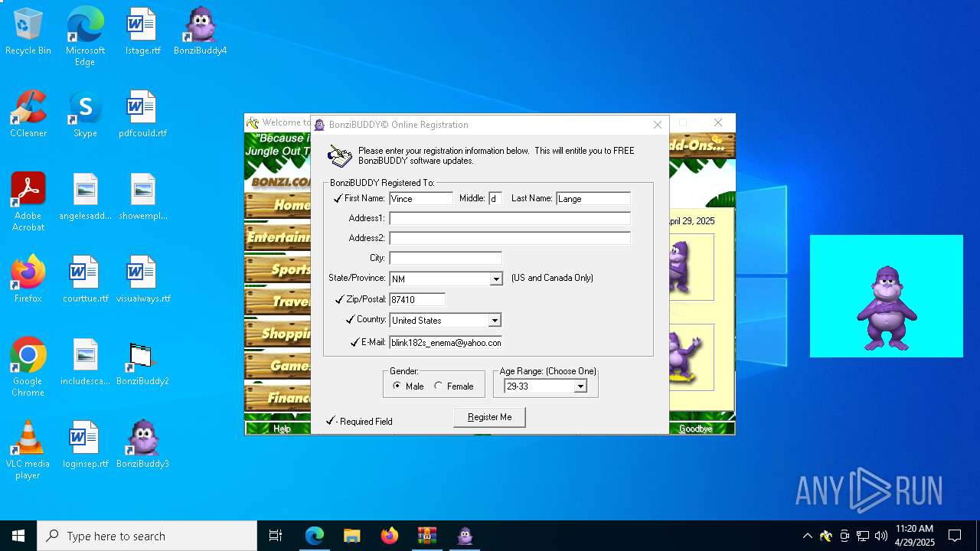
Task: Select visualways.rtf desktop file
Action: (x=142, y=280)
